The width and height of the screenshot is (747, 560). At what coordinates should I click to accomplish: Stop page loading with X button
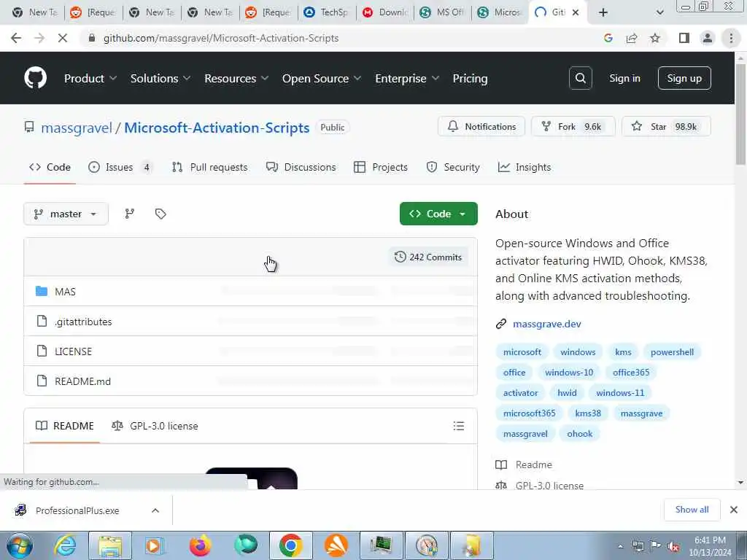click(x=62, y=38)
